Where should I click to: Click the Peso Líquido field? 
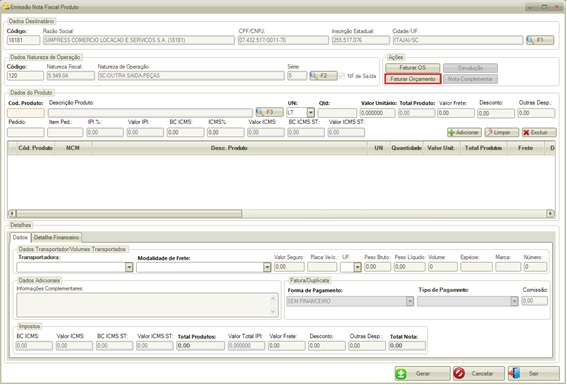pyautogui.click(x=409, y=267)
